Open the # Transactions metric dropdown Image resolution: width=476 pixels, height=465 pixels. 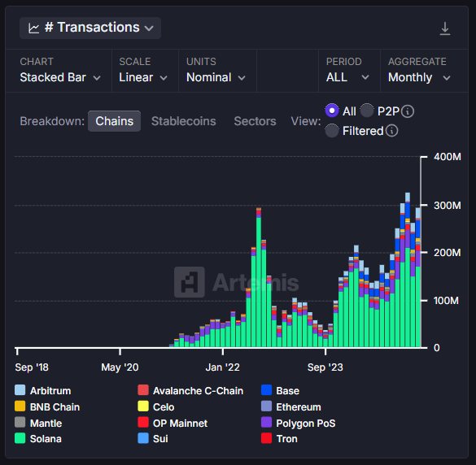pyautogui.click(x=90, y=28)
